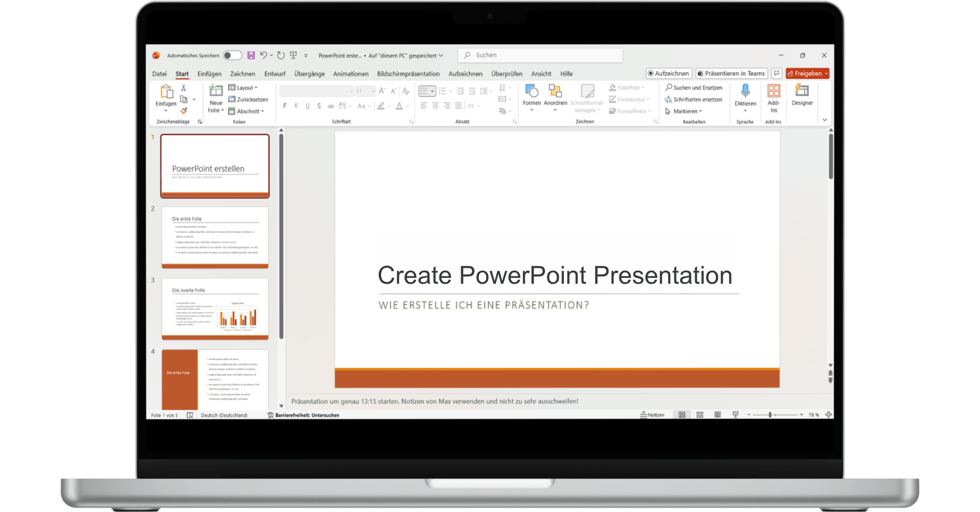Select slide 3 thumbnail in the panel
Viewport: 980px width, 512px height.
214,309
